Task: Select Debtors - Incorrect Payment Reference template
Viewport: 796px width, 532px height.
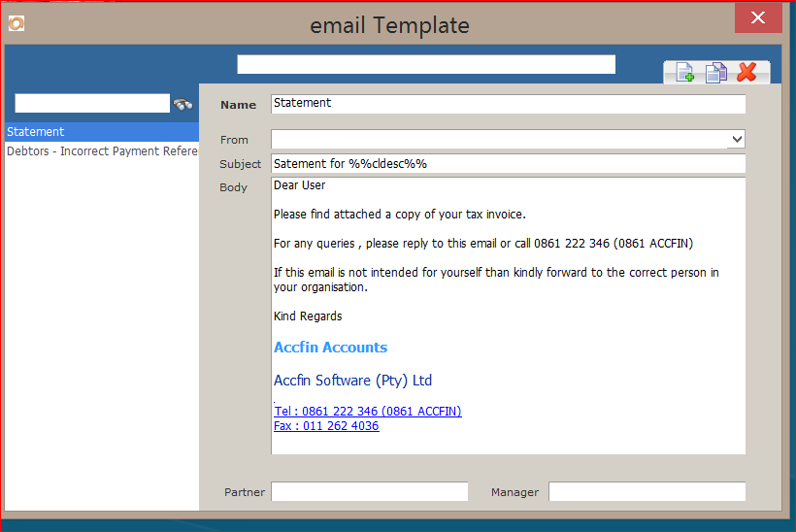Action: point(101,151)
